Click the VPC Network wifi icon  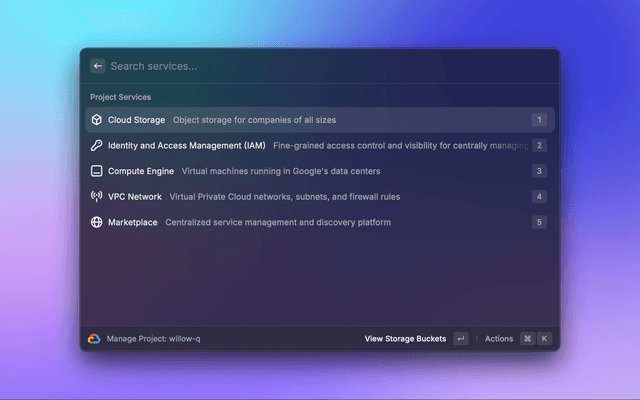point(97,197)
